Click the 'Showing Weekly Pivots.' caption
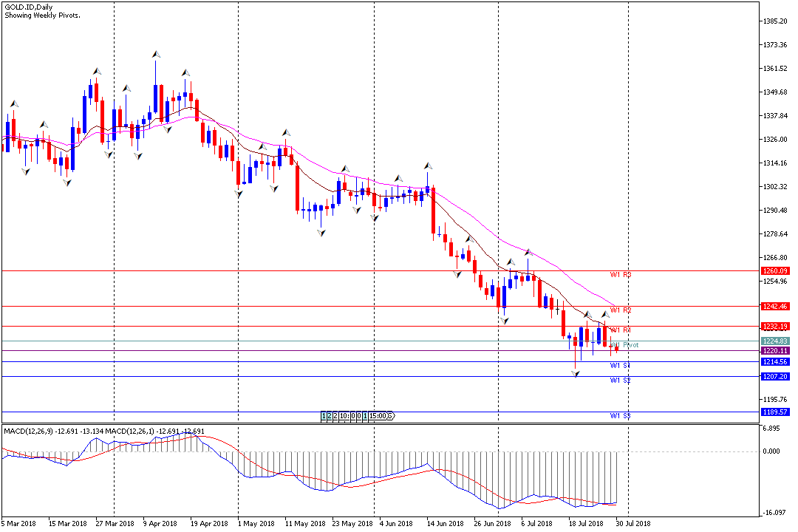The width and height of the screenshot is (798, 532). coord(42,16)
